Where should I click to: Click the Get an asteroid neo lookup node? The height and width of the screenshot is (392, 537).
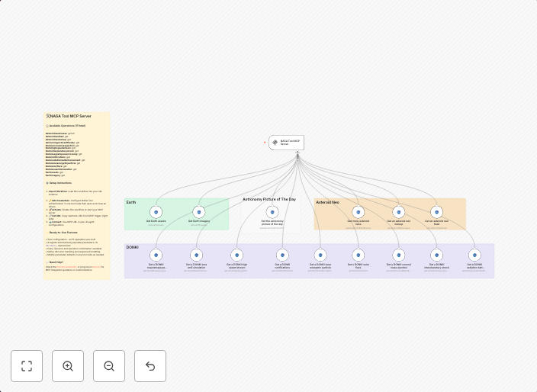tap(398, 212)
